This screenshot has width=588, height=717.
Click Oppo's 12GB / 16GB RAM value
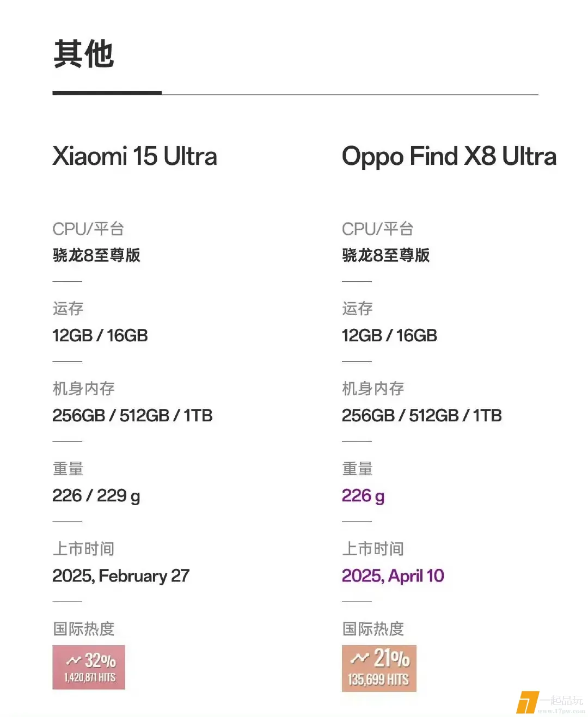(x=389, y=335)
